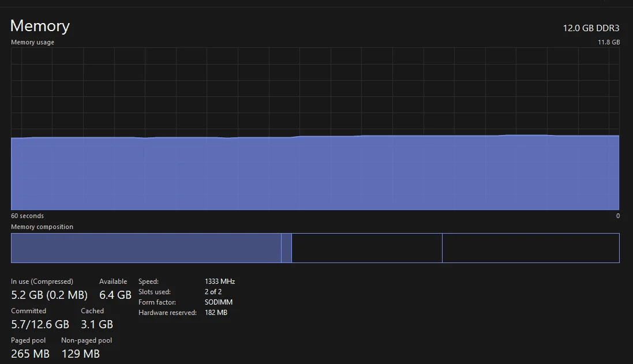The image size is (633, 364).
Task: Click the 5.2 GB (0.2 MB) value
Action: point(49,295)
